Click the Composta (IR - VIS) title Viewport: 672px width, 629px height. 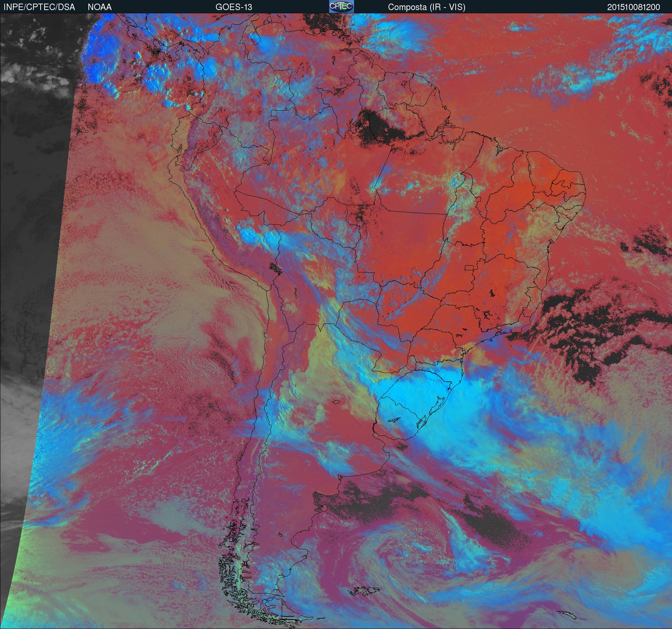[427, 7]
